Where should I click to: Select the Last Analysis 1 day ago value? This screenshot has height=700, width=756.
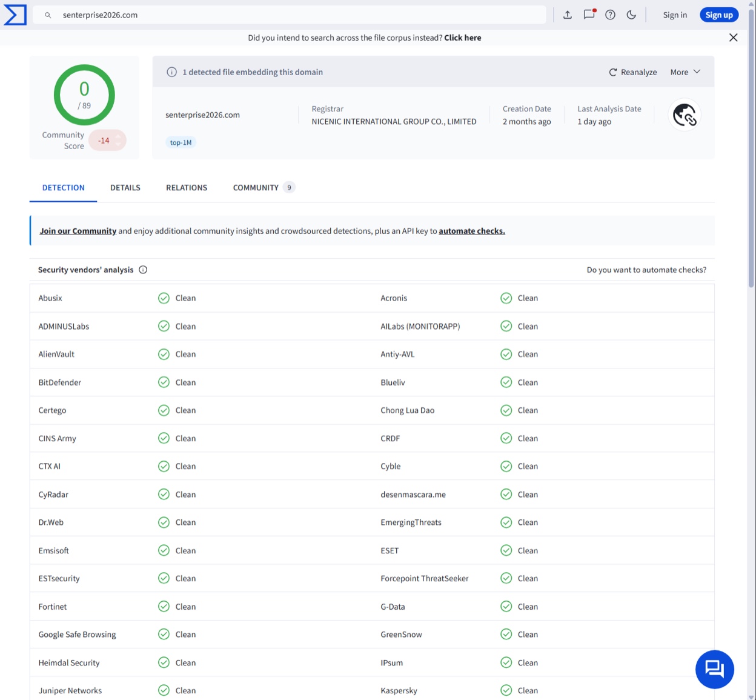[594, 122]
